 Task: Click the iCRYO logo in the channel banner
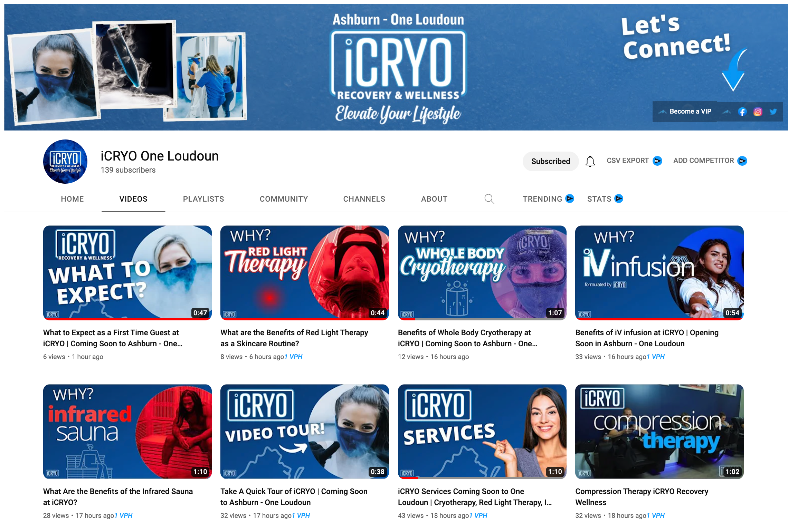point(398,66)
